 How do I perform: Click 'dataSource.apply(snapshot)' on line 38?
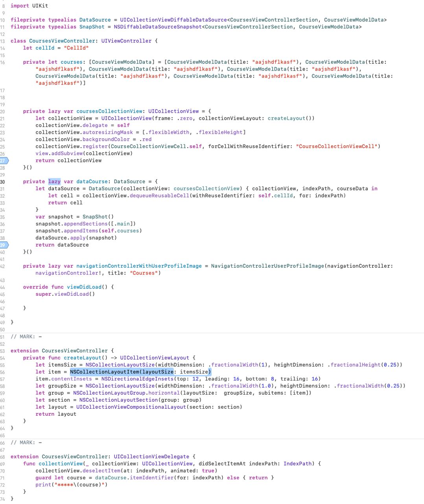(76, 238)
